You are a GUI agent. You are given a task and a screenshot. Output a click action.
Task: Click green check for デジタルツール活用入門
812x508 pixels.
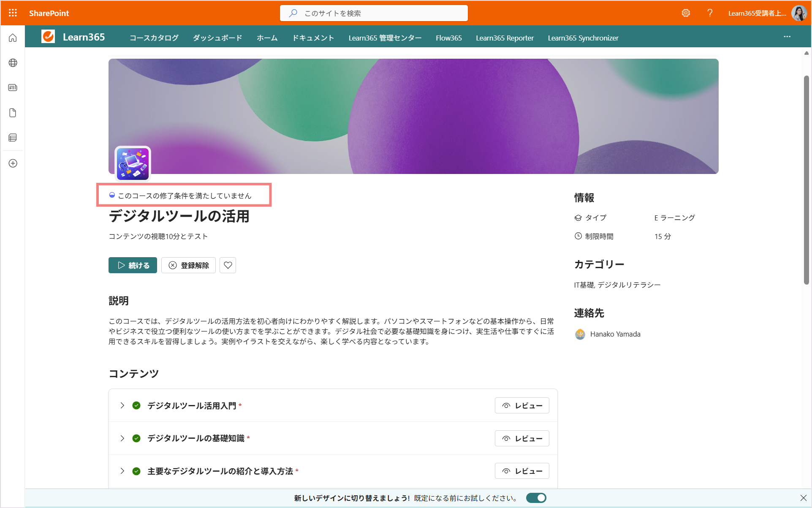[136, 405]
